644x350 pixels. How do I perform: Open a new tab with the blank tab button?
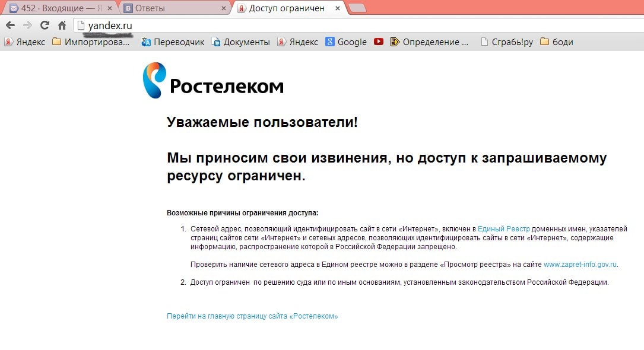[x=357, y=7]
